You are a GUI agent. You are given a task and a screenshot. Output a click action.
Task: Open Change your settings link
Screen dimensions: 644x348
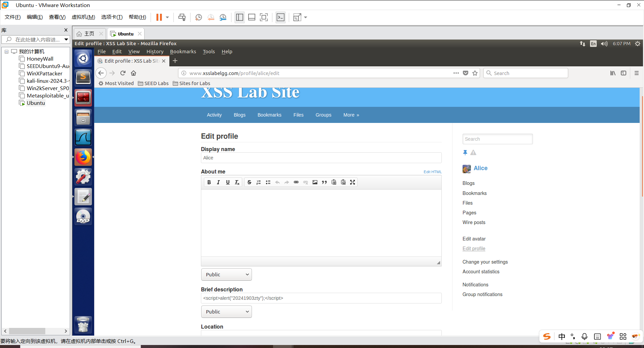pos(485,262)
